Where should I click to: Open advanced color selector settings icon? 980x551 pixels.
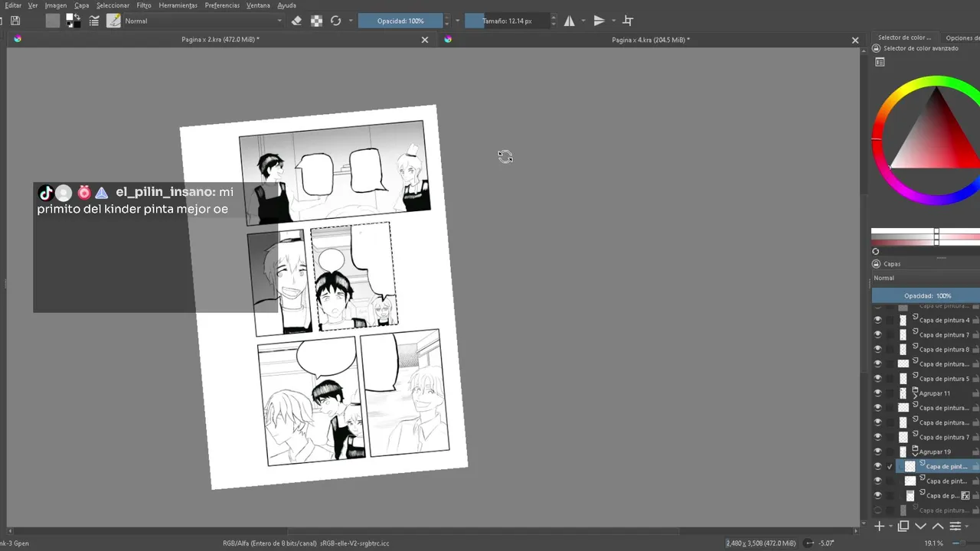pos(880,62)
